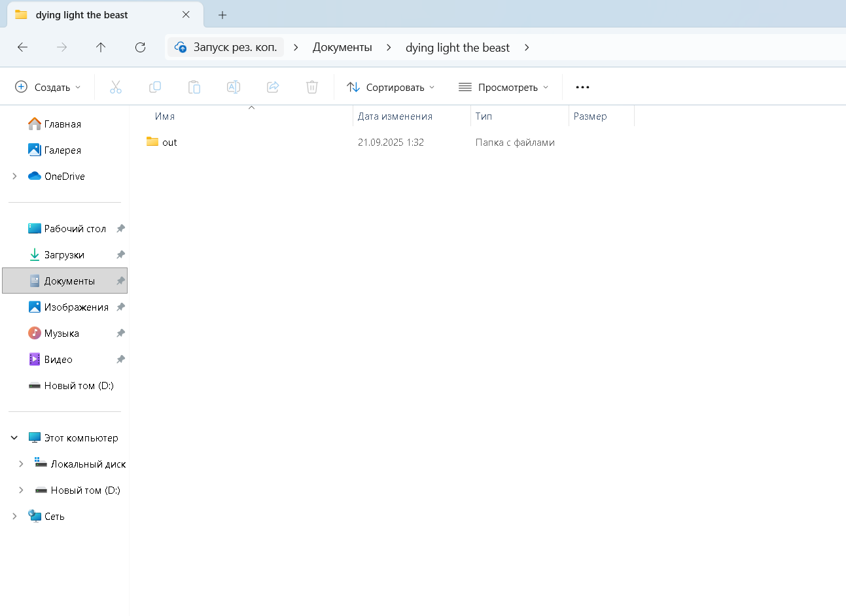
Task: Collapse the Этот компьютер tree node
Action: (14, 438)
